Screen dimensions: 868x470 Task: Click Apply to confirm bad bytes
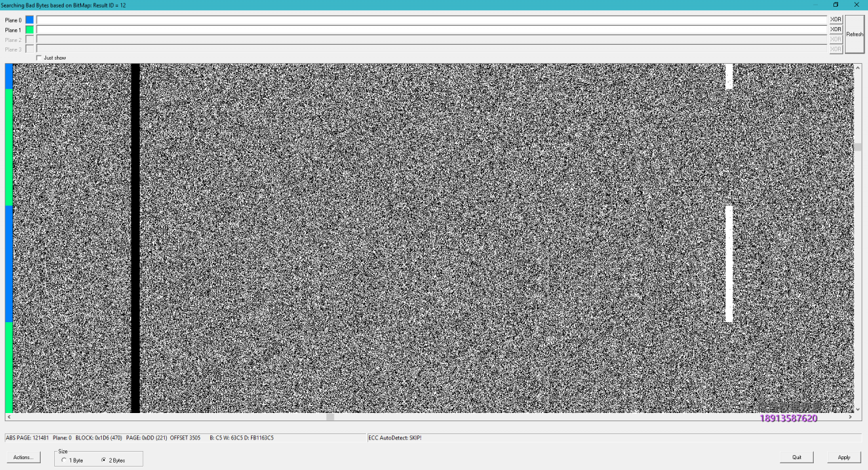pyautogui.click(x=844, y=458)
